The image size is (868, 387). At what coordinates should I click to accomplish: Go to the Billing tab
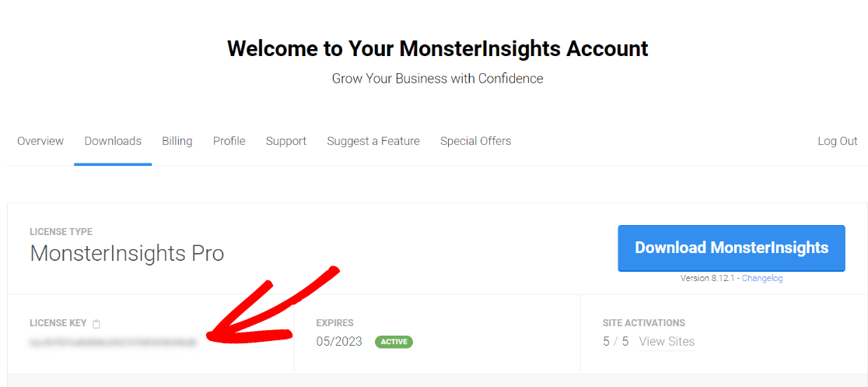[x=177, y=141]
